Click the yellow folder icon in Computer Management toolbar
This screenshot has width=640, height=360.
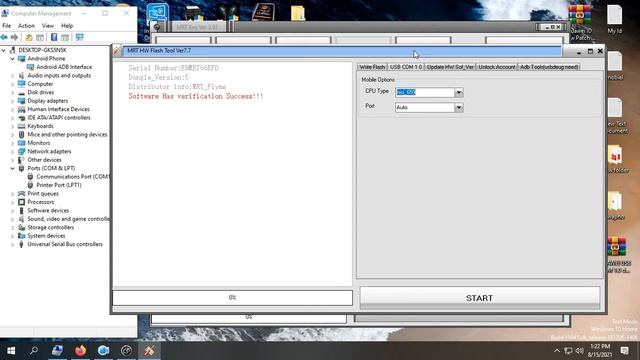coord(29,38)
